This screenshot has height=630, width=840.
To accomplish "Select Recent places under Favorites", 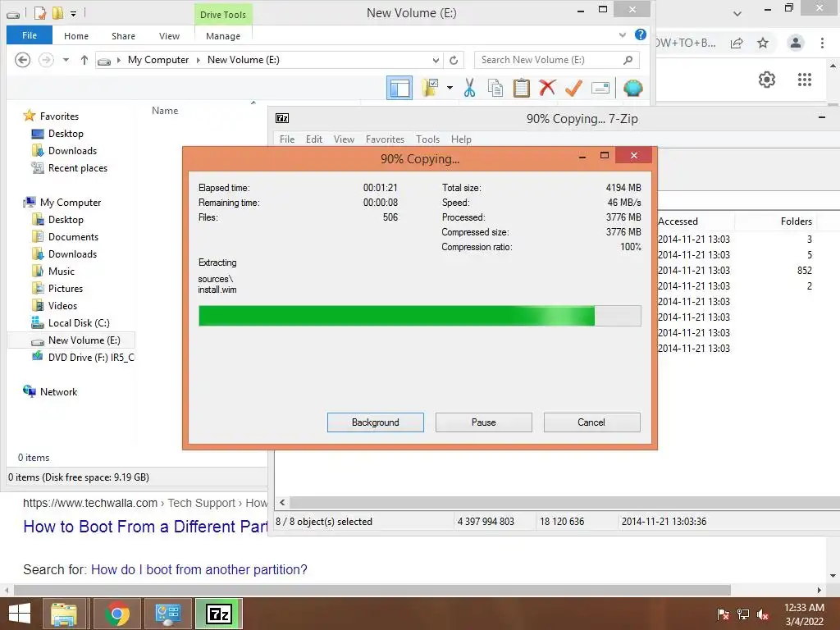I will click(x=78, y=168).
